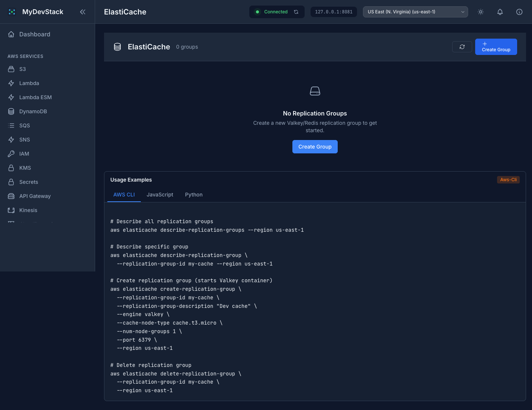Click Create Group under No Replication Groups

coord(315,147)
